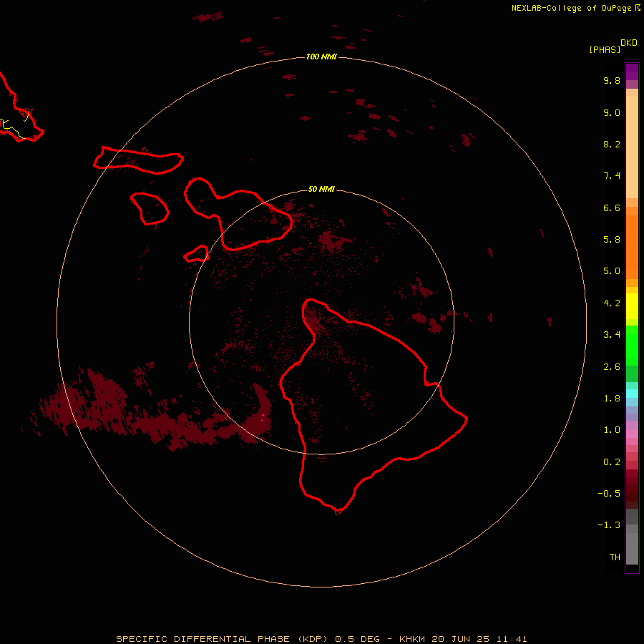Click the KHKM radar site identifier
The width and height of the screenshot is (644, 644).
tap(413, 639)
